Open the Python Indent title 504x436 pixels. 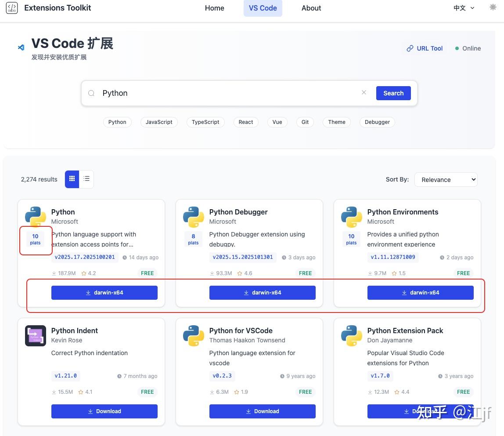pos(75,331)
